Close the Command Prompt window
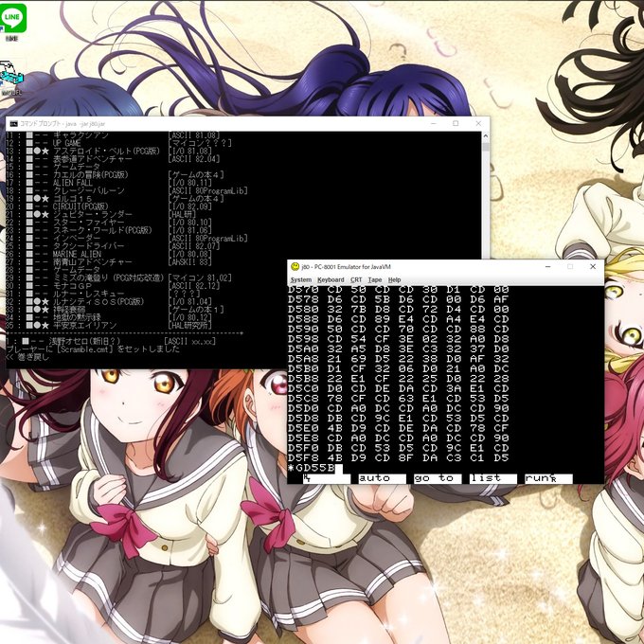644x644 pixels. tap(478, 124)
